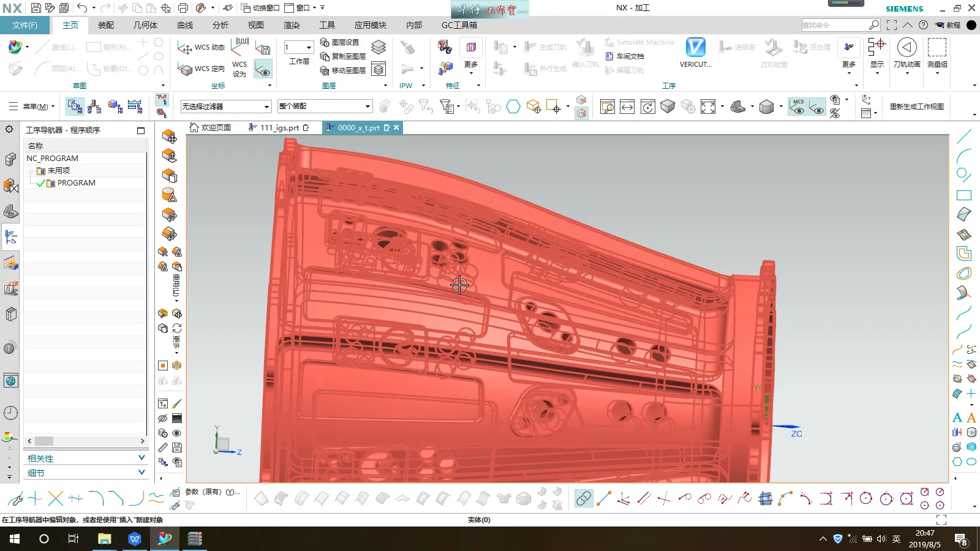The width and height of the screenshot is (980, 551).
Task: Open the 整个装配 scope dropdown
Action: click(x=325, y=106)
